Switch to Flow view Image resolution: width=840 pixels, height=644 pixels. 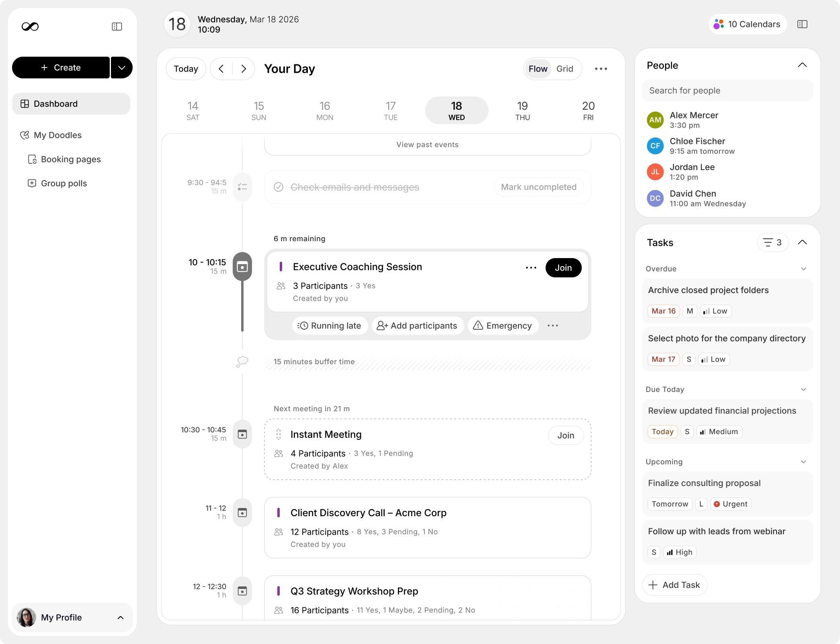pyautogui.click(x=538, y=69)
